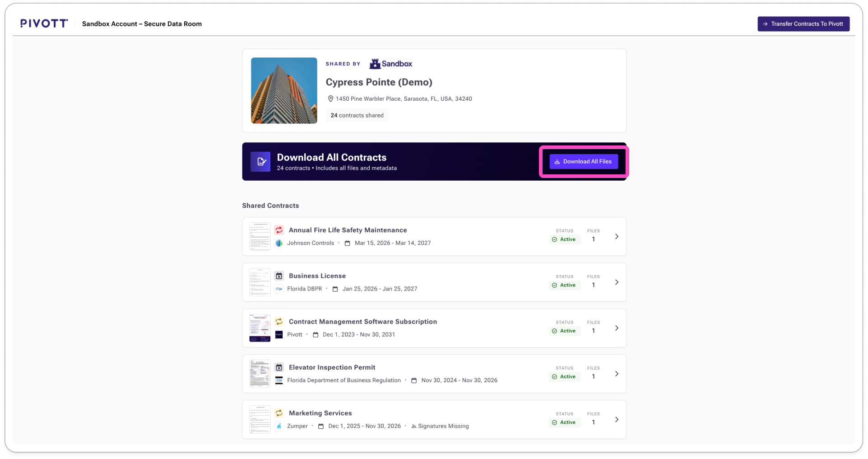Click the calendar icon before Jan 25, 2026
Screen dimensions: 868x459
click(x=335, y=289)
